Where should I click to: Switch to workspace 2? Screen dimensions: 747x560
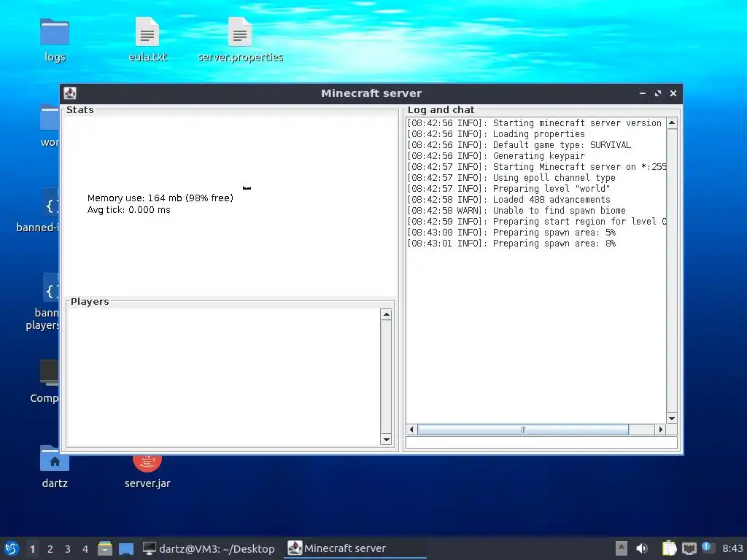50,548
